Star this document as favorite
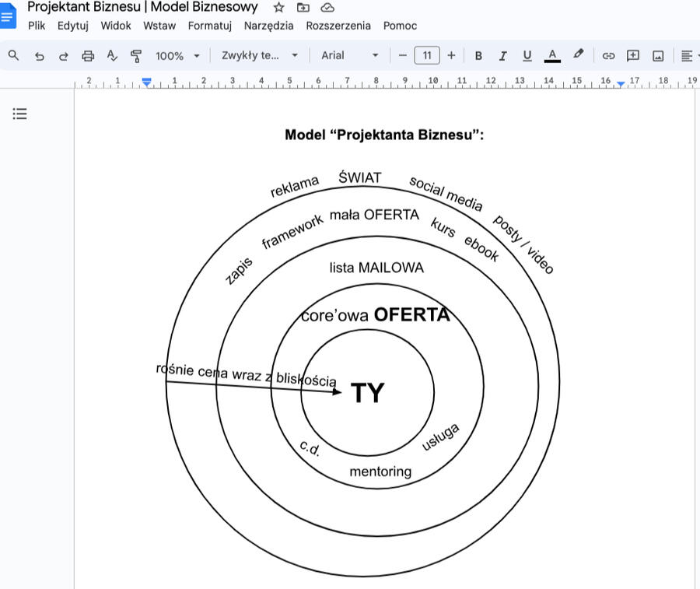 point(278,8)
